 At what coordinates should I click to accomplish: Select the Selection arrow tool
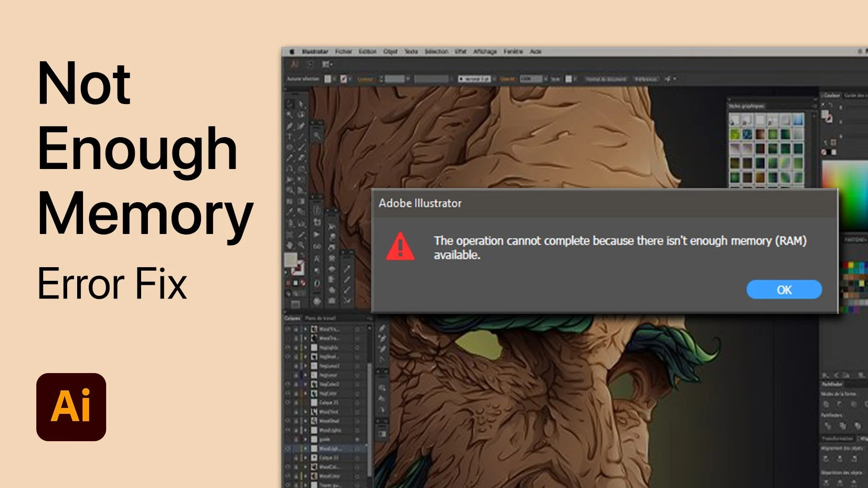click(290, 104)
